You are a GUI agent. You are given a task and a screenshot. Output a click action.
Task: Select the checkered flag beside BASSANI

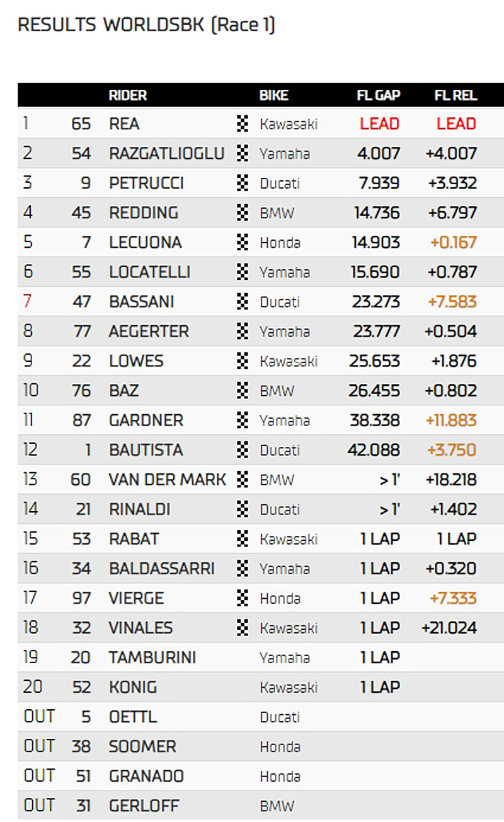243,301
